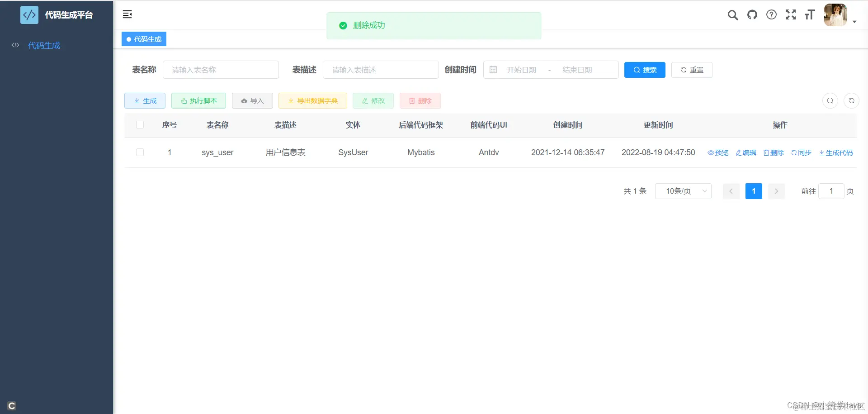The image size is (868, 414).
Task: Click the 预览 link for sys_user
Action: pyautogui.click(x=717, y=152)
